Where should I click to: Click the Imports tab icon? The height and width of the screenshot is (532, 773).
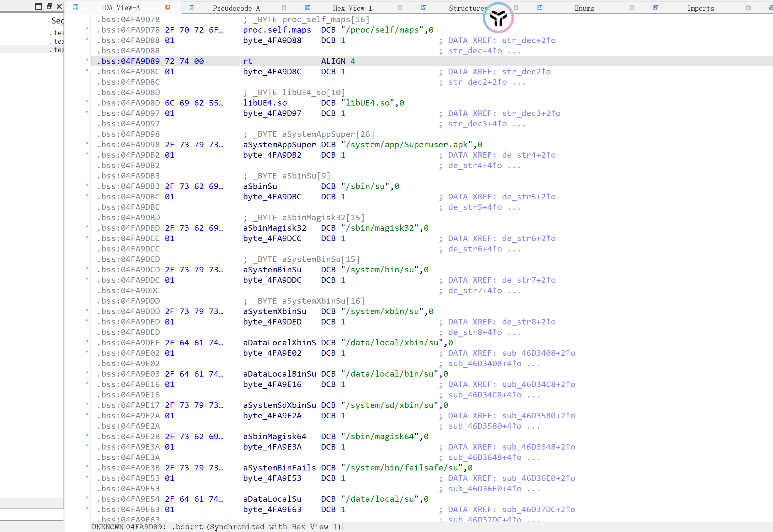(656, 8)
